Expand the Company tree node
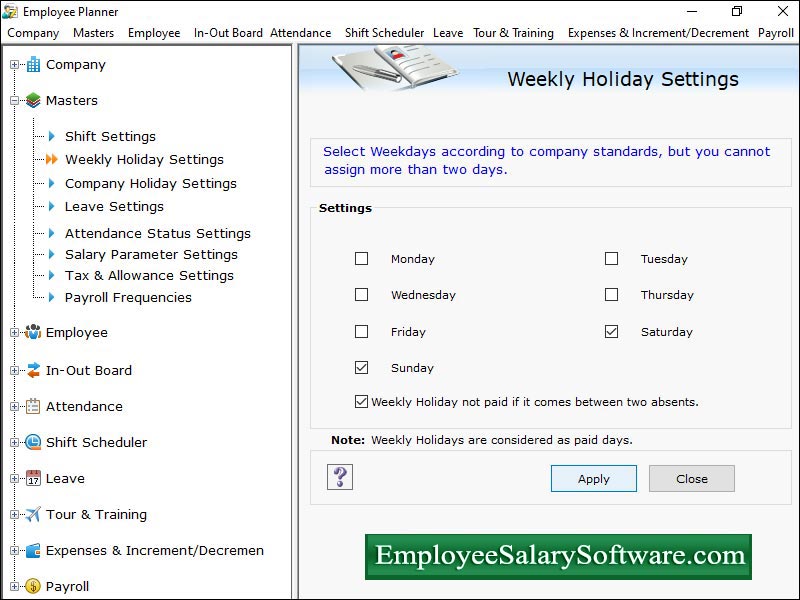 [13, 64]
